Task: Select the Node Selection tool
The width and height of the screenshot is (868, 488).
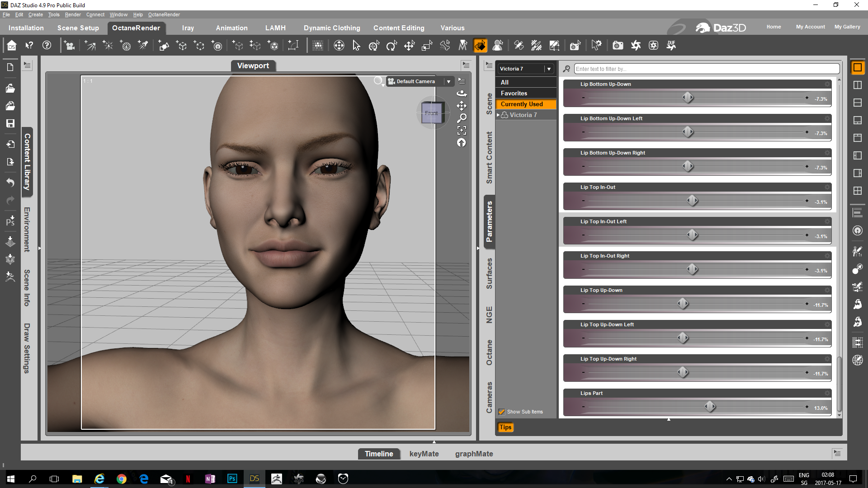Action: (356, 45)
